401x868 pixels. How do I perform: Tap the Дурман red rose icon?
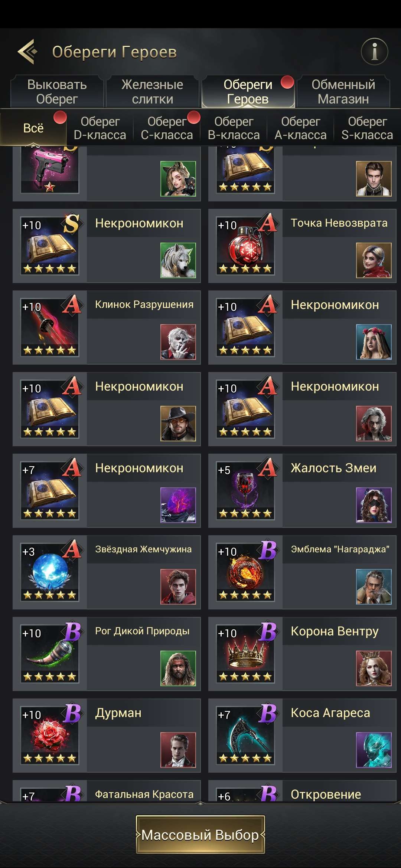(50, 736)
